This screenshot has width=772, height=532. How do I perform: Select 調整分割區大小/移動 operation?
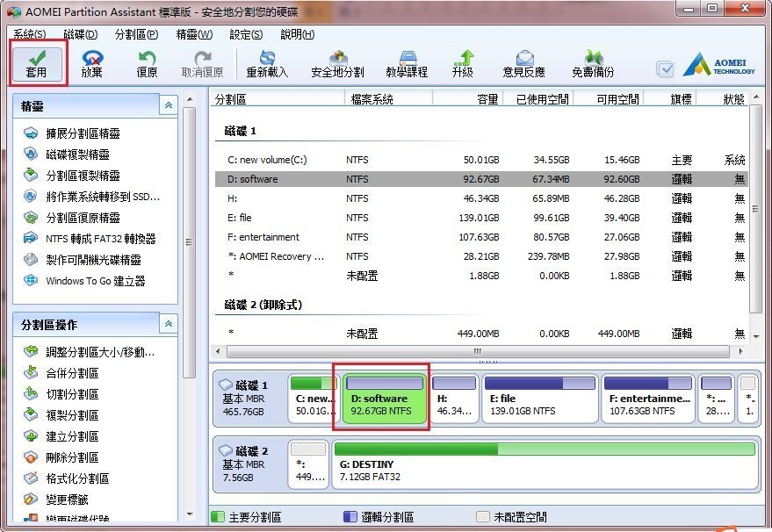click(x=89, y=352)
